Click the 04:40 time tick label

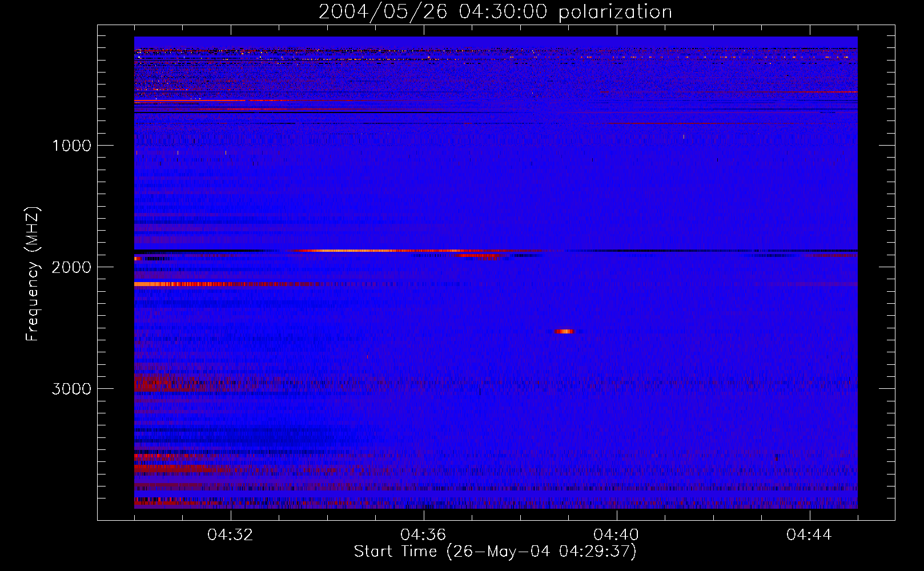[616, 535]
